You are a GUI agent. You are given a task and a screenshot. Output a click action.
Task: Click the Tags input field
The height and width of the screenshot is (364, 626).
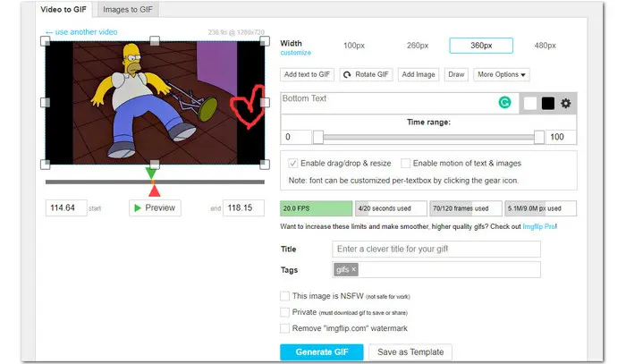coord(436,270)
